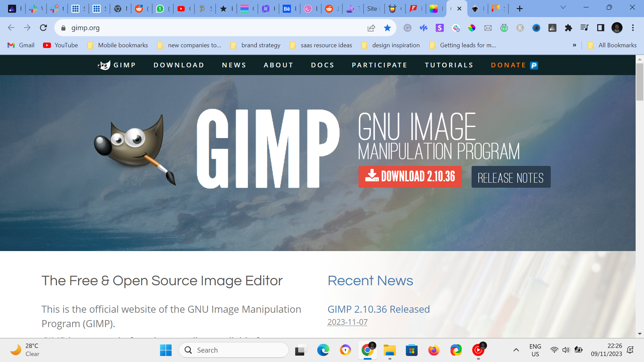Image resolution: width=644 pixels, height=362 pixels.
Task: Open Microsoft Edge from the taskbar
Action: 323,350
